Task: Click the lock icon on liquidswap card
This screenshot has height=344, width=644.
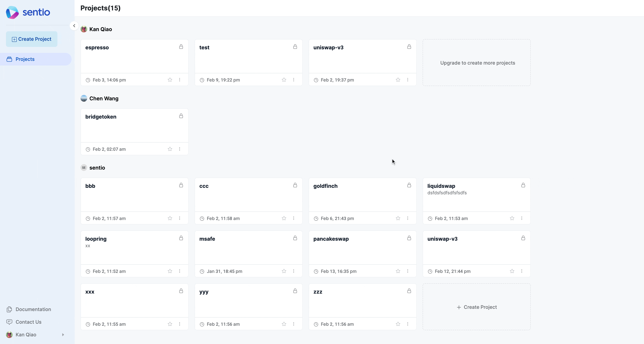Action: [x=523, y=185]
